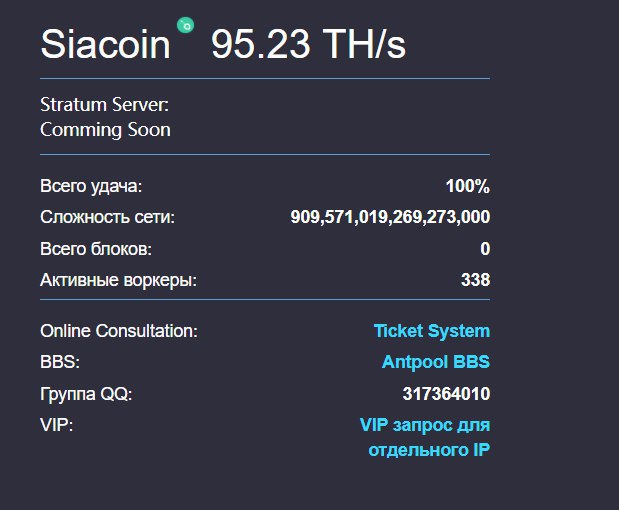This screenshot has height=510, width=619.
Task: Click the total blocks value 0
Action: (x=485, y=249)
